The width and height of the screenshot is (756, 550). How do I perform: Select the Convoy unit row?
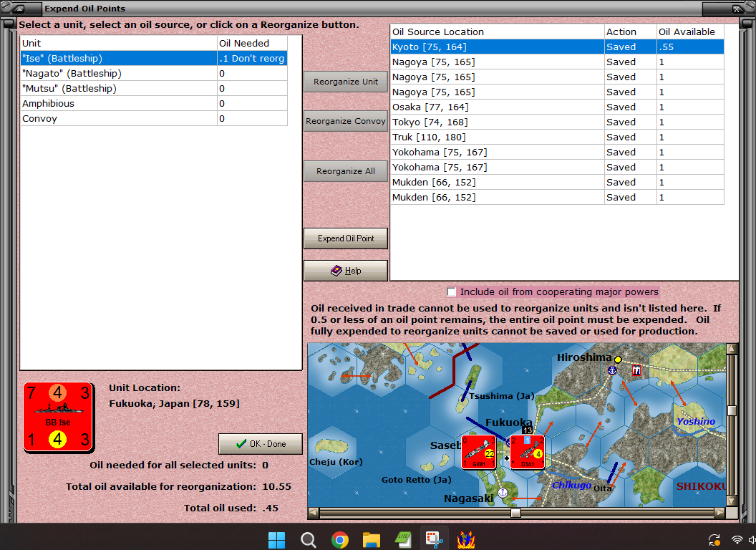click(154, 118)
